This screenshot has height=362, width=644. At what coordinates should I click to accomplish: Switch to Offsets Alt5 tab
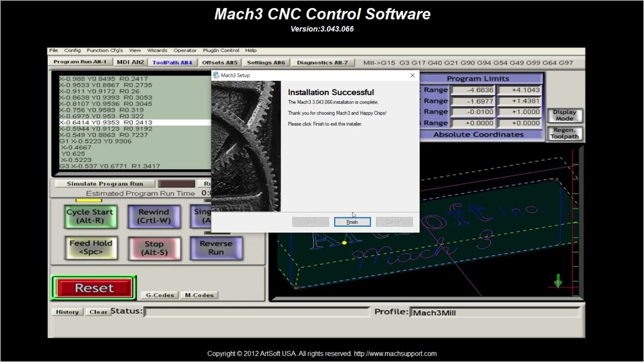coord(219,62)
